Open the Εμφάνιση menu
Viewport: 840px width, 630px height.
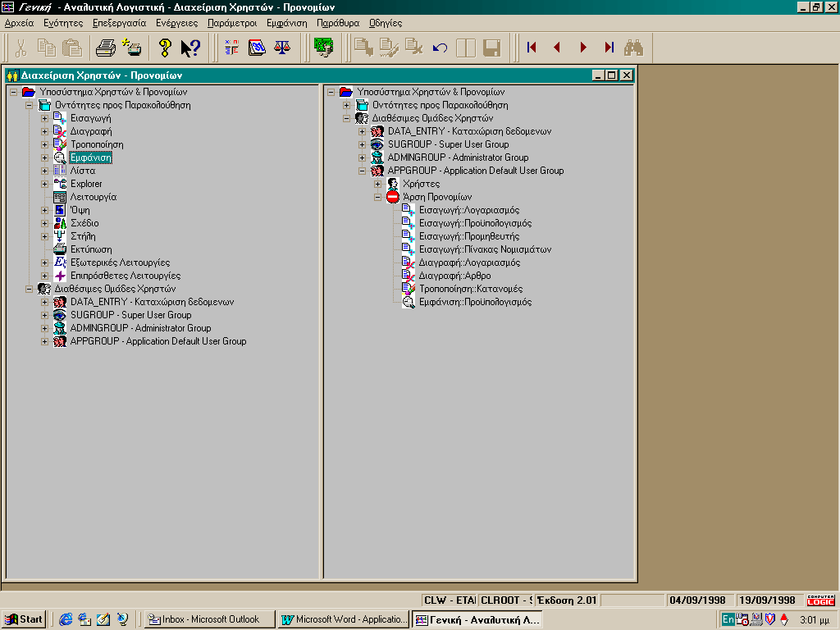(287, 23)
